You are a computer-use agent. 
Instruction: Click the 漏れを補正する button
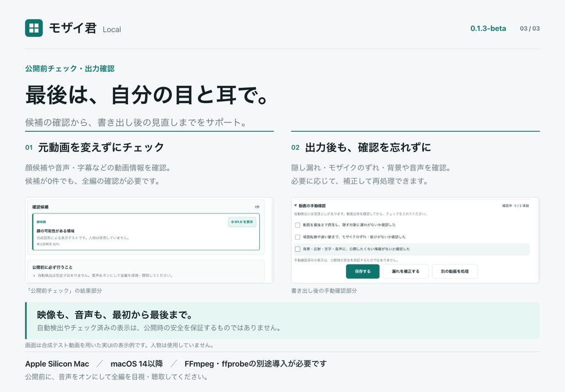(x=406, y=271)
